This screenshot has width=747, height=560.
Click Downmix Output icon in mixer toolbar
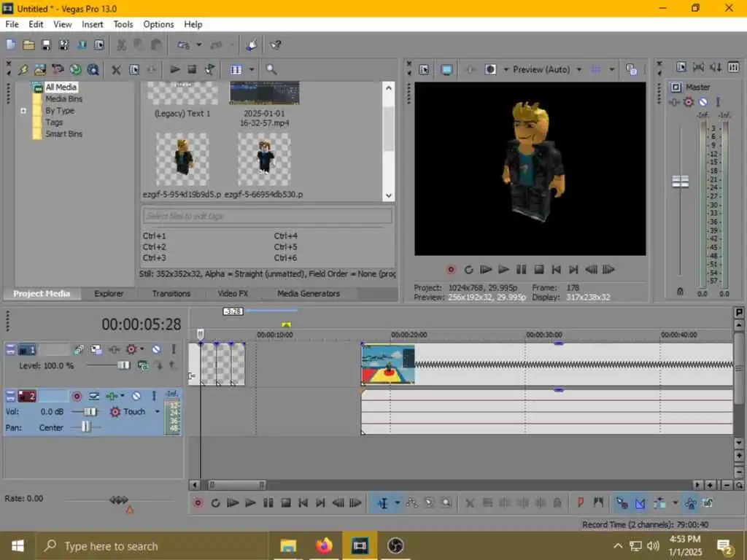[698, 67]
